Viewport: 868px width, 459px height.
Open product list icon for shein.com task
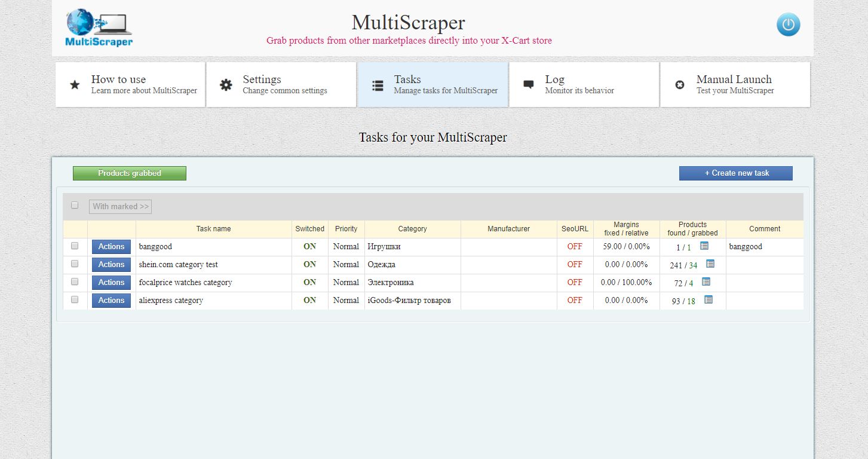pos(710,264)
